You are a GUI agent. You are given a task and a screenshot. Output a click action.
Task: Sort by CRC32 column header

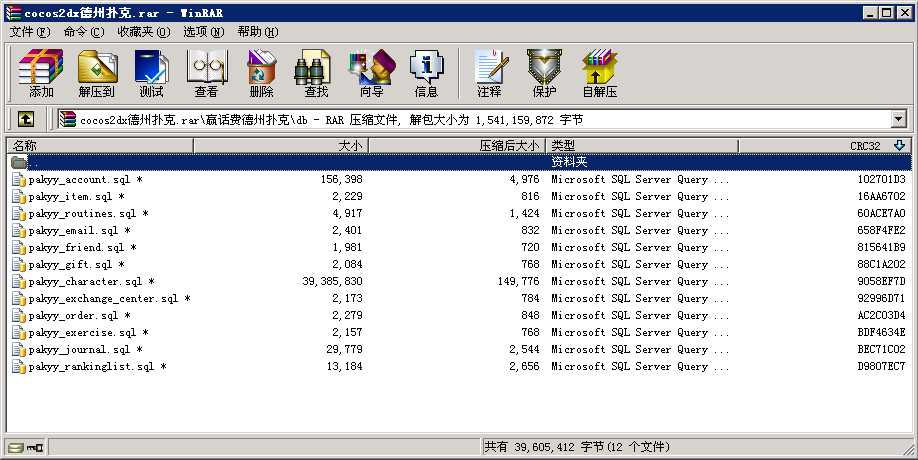(824, 145)
